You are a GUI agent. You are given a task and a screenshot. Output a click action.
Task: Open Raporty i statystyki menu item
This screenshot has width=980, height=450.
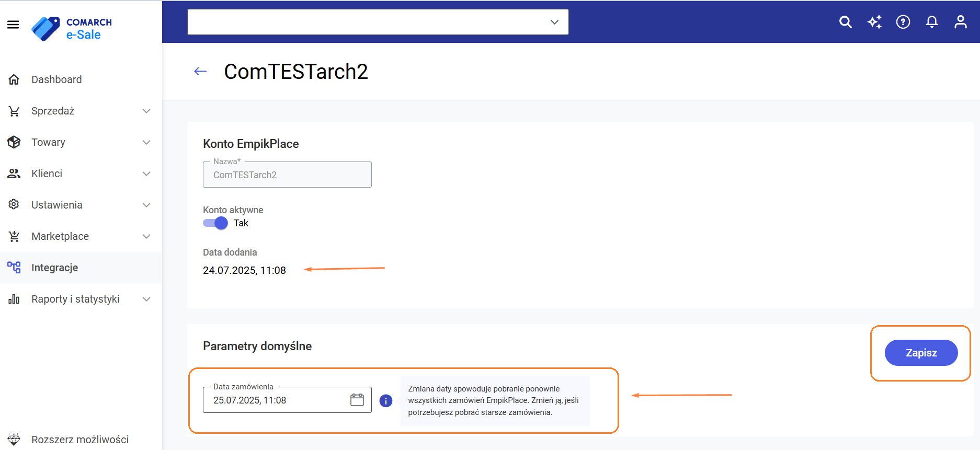81,299
